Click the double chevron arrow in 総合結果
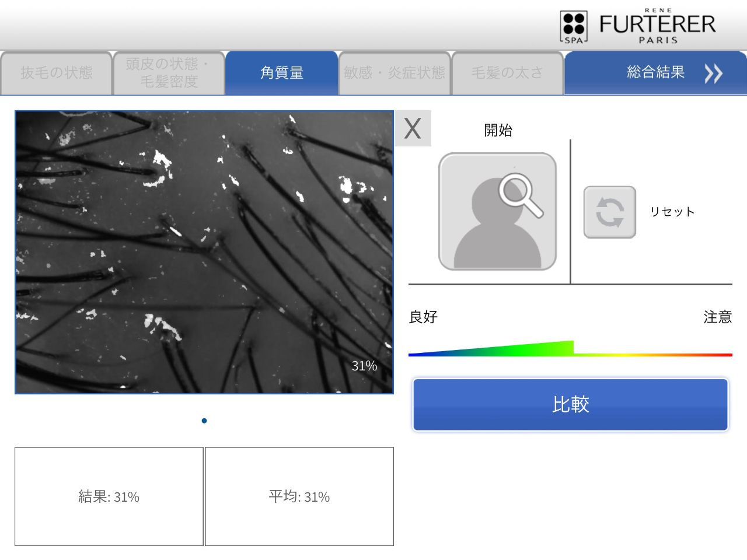747x560 pixels. (713, 73)
